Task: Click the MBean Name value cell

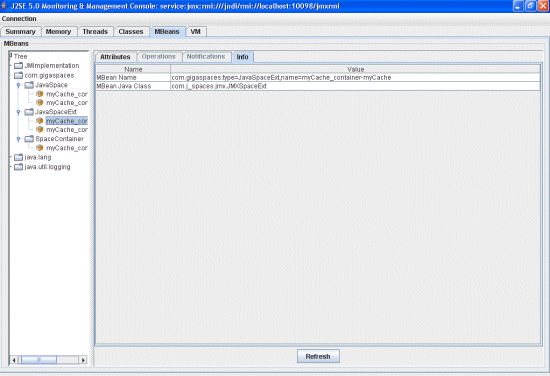Action: 355,78
